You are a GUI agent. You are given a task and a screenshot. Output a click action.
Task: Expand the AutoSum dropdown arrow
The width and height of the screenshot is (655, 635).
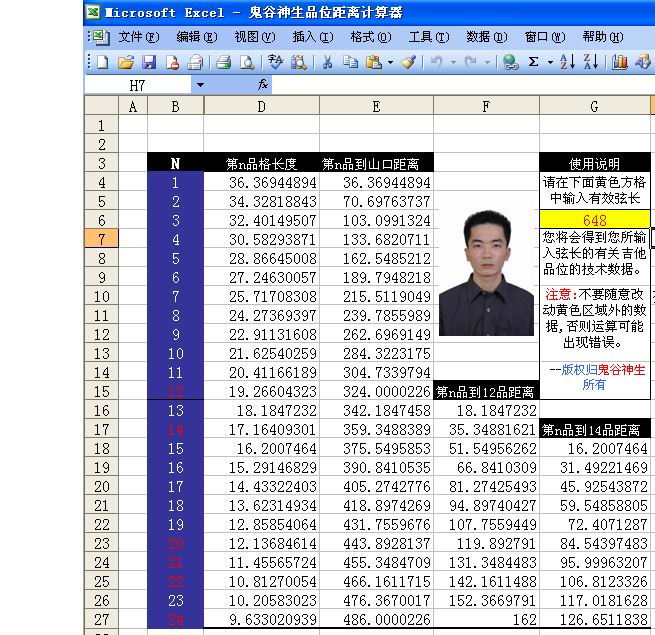(549, 62)
